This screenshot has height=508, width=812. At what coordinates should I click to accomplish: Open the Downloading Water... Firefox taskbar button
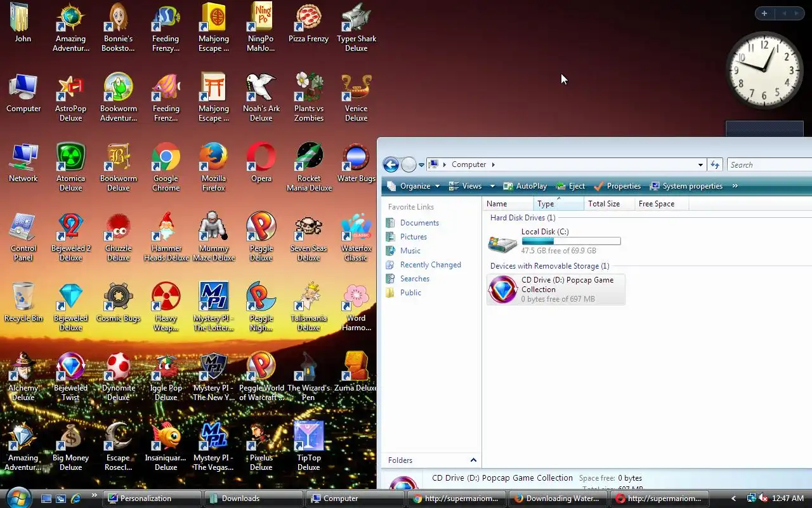(558, 498)
